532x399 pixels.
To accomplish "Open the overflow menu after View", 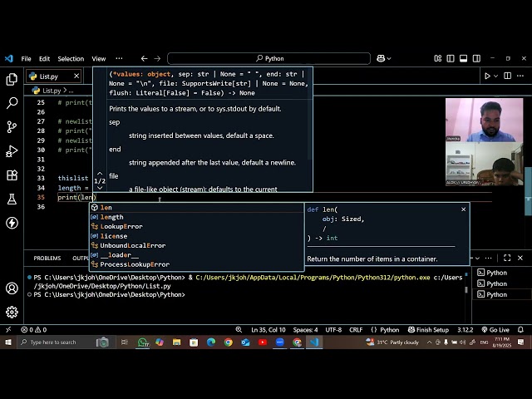I will [119, 59].
